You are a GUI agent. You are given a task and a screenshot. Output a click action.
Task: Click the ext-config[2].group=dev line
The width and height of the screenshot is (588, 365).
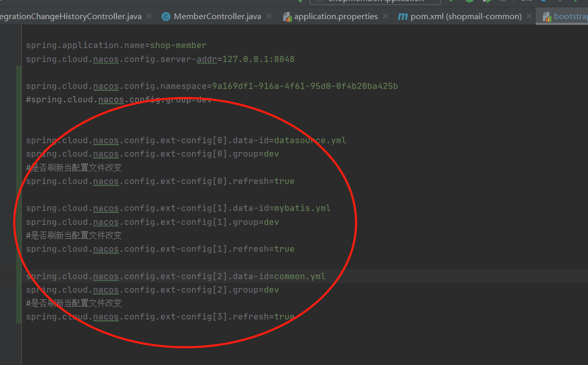click(152, 290)
